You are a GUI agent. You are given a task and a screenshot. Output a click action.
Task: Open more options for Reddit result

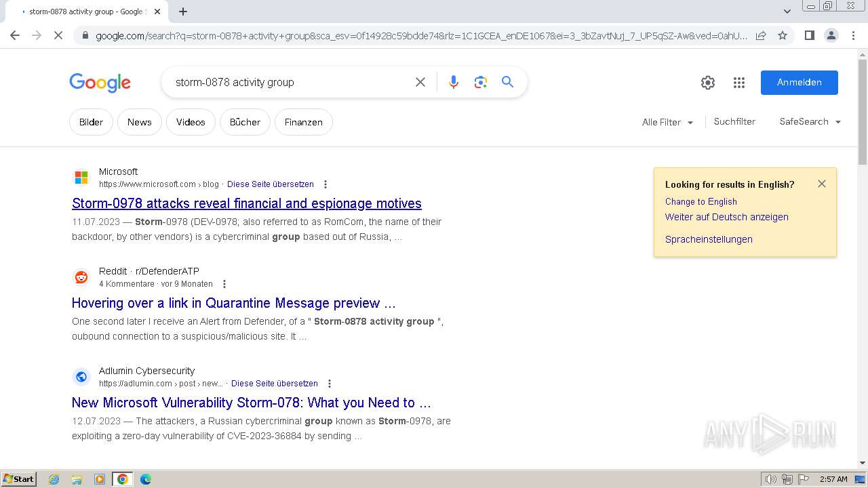[224, 284]
